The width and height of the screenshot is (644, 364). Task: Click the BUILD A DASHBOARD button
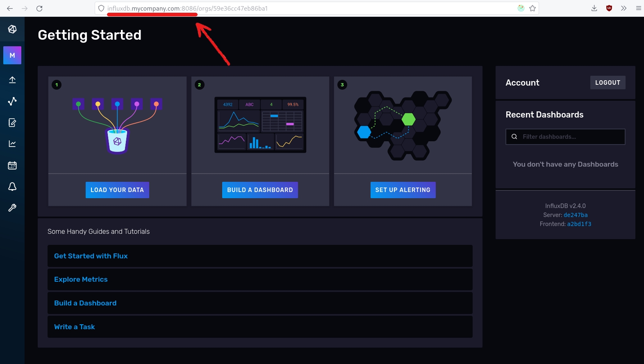click(x=260, y=190)
